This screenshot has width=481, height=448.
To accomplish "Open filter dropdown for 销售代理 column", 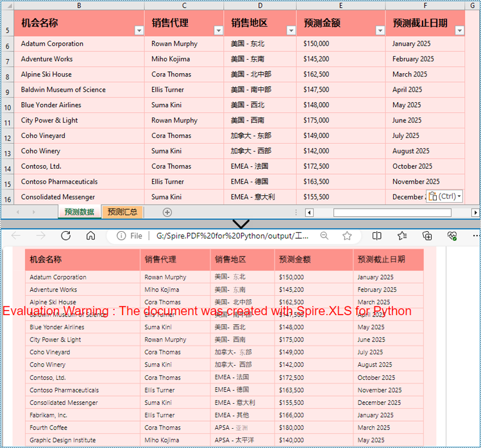I will tap(219, 30).
